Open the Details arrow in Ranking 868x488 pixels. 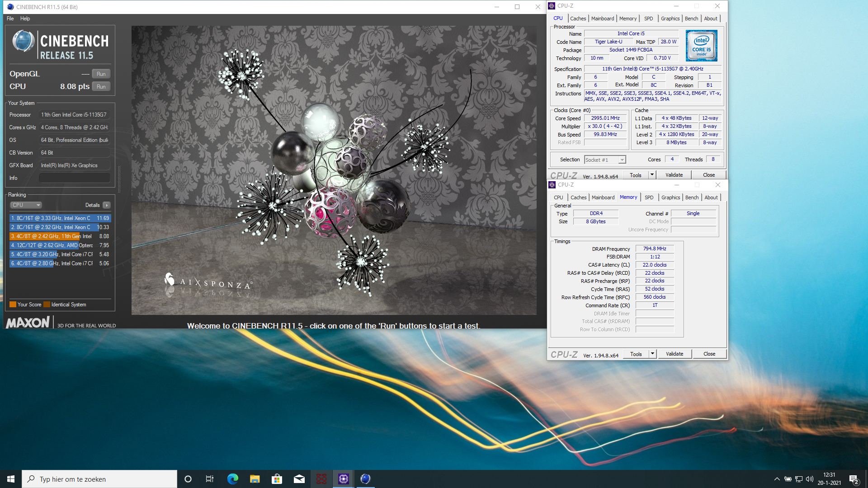pos(107,205)
